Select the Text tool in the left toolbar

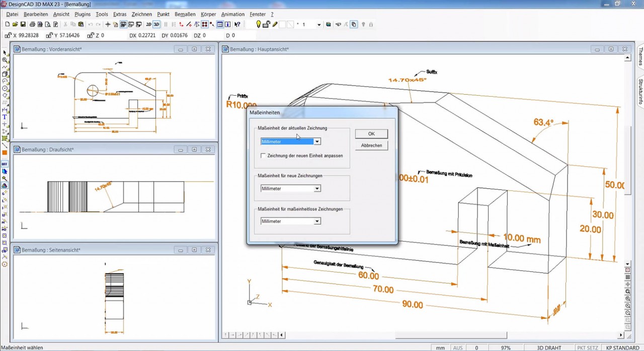4,116
